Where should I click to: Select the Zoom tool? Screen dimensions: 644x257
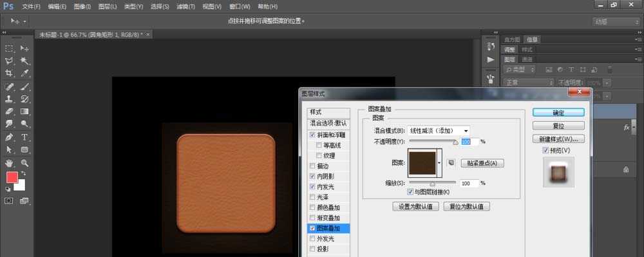(x=24, y=163)
